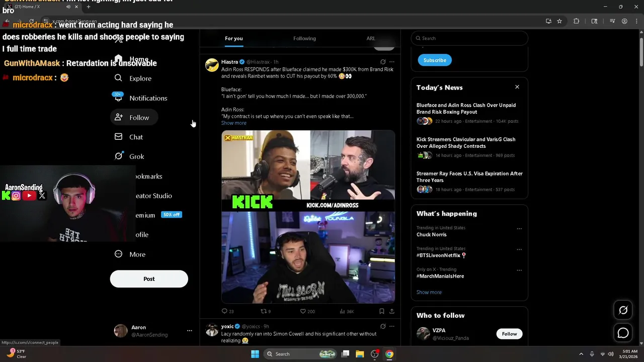The height and width of the screenshot is (362, 644).
Task: Open more options on Hiastra post
Action: (392, 62)
